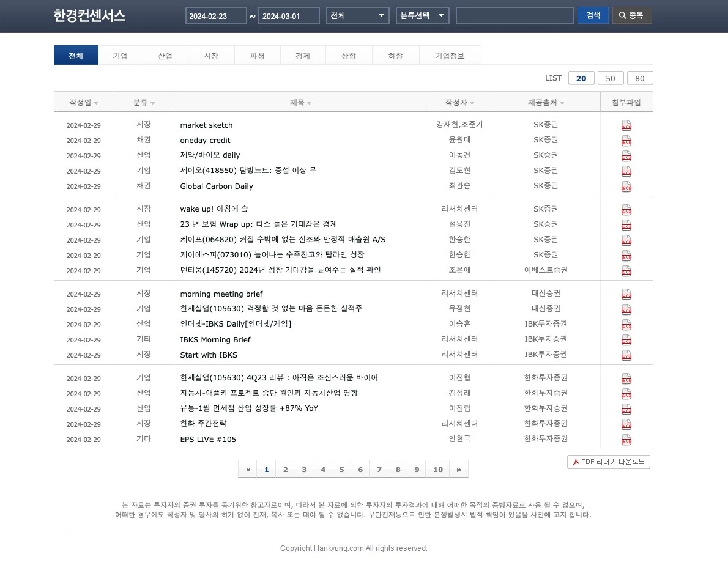Screen dimensions: 728x565
Task: Switch to the 기업 tab
Action: 121,55
